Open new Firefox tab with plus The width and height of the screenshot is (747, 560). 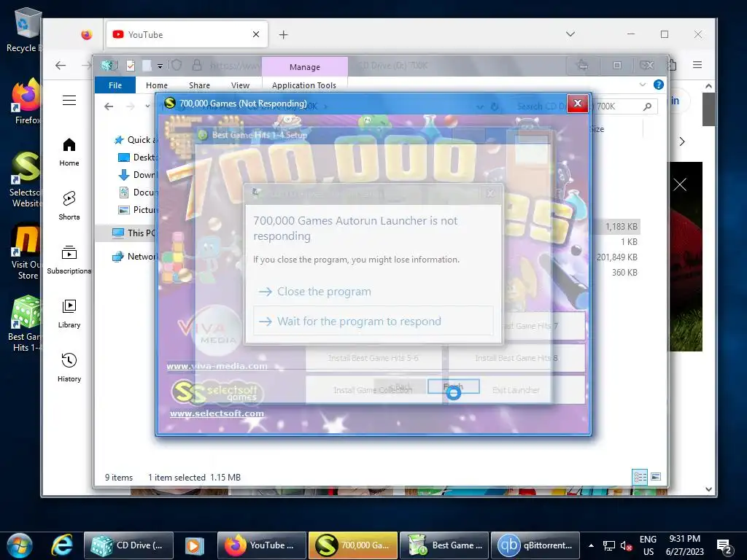284,35
